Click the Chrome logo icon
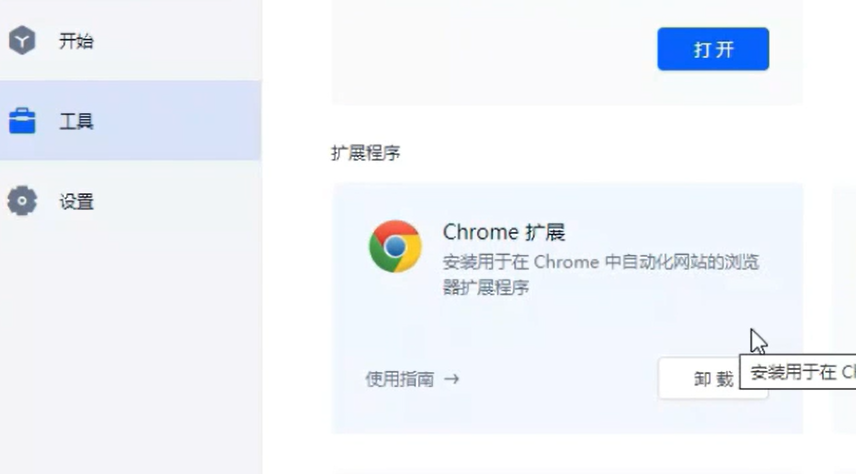The width and height of the screenshot is (856, 474). click(395, 246)
